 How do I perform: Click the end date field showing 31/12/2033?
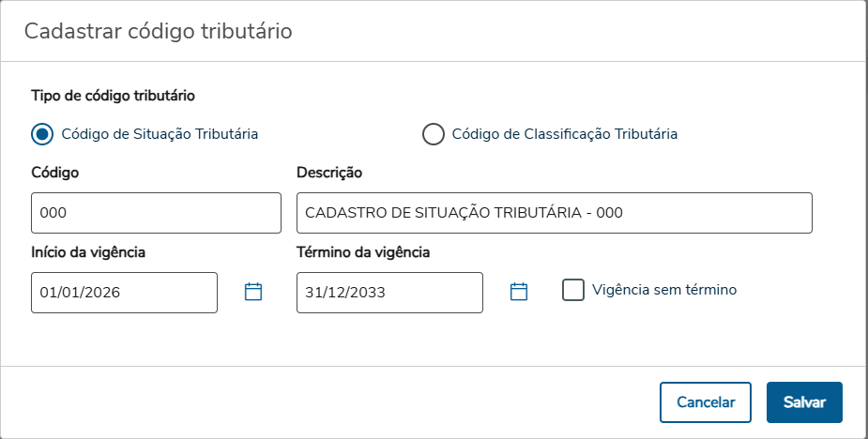pyautogui.click(x=389, y=292)
